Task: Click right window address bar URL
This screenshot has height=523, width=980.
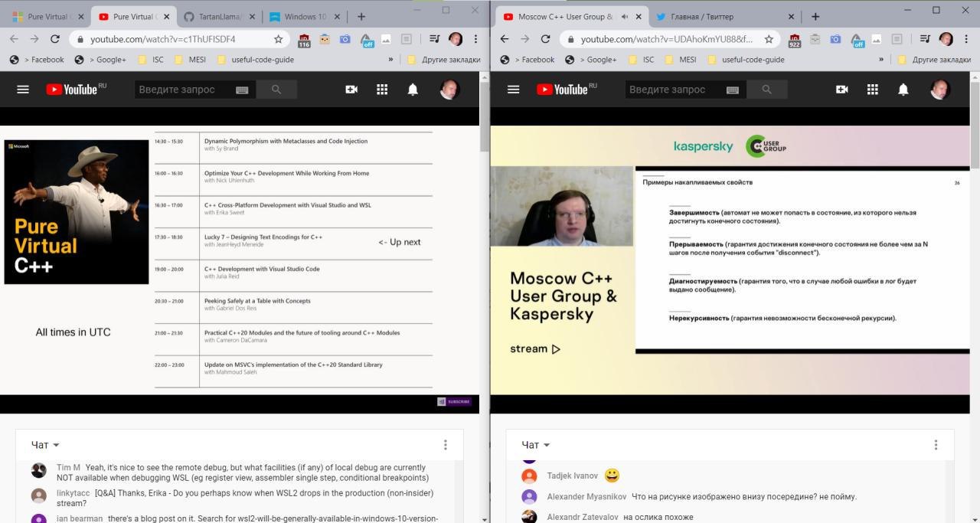Action: tap(666, 39)
